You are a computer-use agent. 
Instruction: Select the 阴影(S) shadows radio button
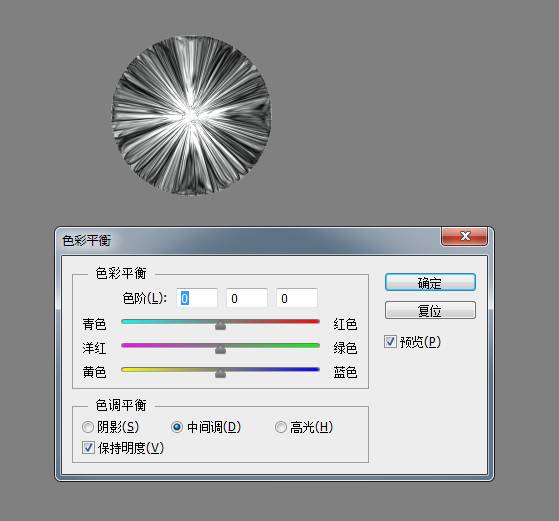(x=88, y=426)
